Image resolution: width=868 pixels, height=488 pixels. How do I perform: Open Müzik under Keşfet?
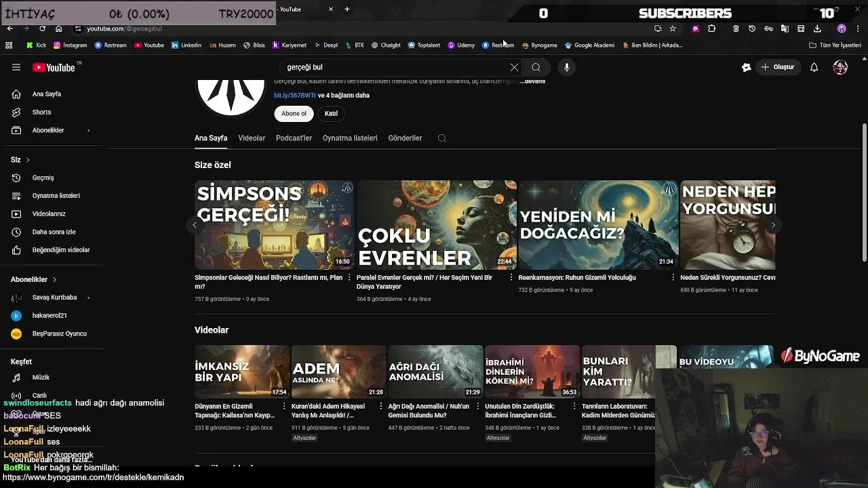coord(41,378)
